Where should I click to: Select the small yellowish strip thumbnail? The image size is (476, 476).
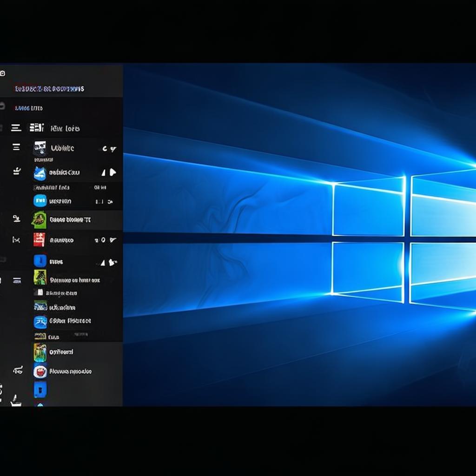click(40, 336)
